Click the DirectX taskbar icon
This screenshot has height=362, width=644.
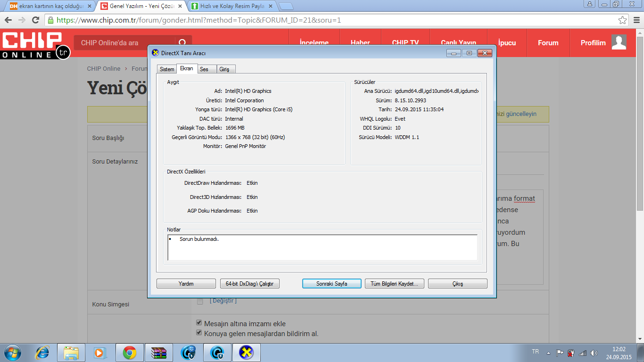point(247,353)
